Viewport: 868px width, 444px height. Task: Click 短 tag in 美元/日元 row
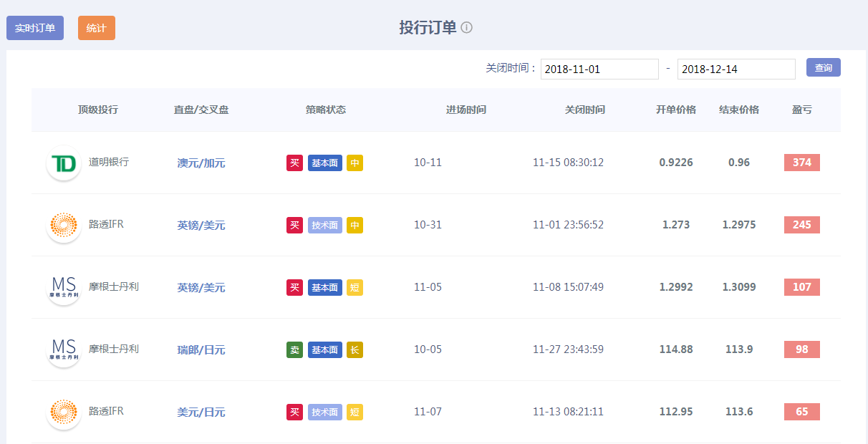[355, 412]
